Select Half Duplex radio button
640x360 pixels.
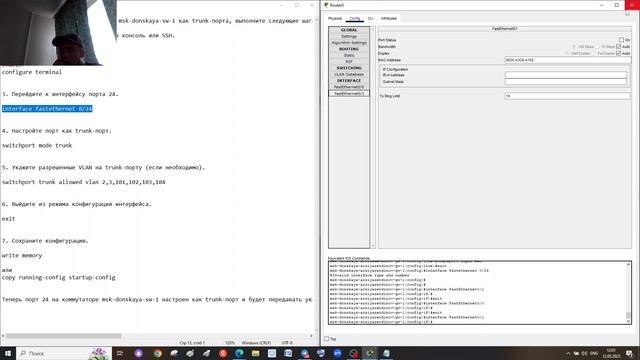pos(568,53)
